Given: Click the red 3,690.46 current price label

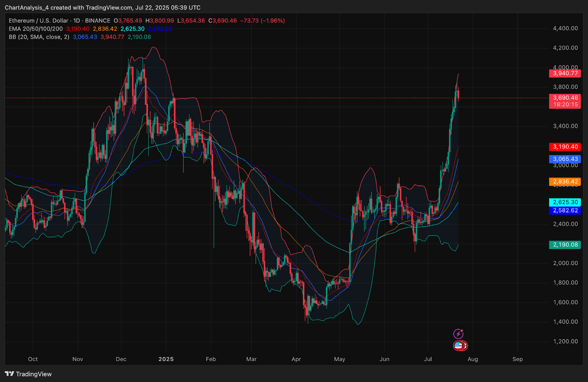Looking at the screenshot, I should coord(565,98).
